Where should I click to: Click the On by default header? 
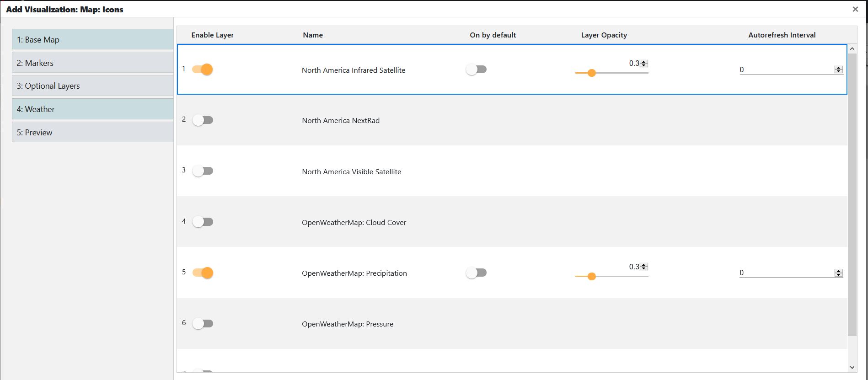(x=493, y=35)
